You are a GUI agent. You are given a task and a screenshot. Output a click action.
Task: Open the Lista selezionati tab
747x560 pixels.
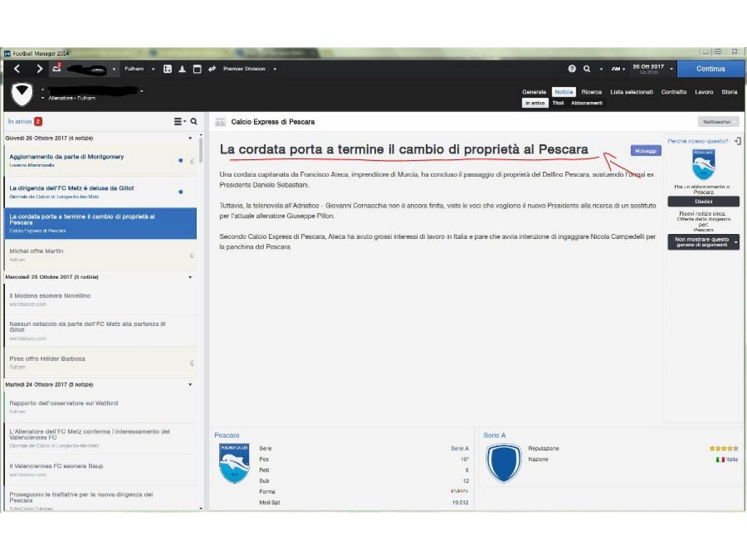pos(632,92)
